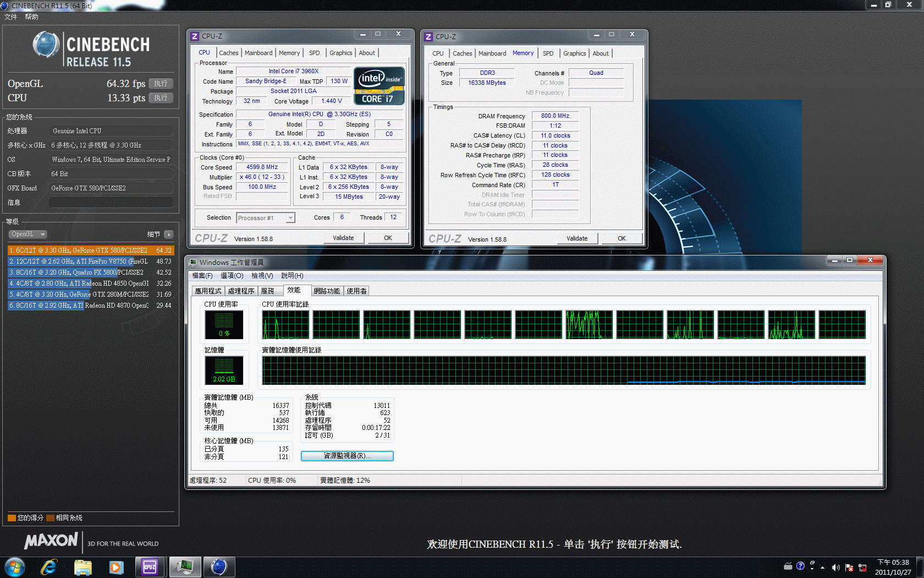Click DRAM Frequency value 800.0 MHz
This screenshot has width=924, height=578.
point(555,116)
